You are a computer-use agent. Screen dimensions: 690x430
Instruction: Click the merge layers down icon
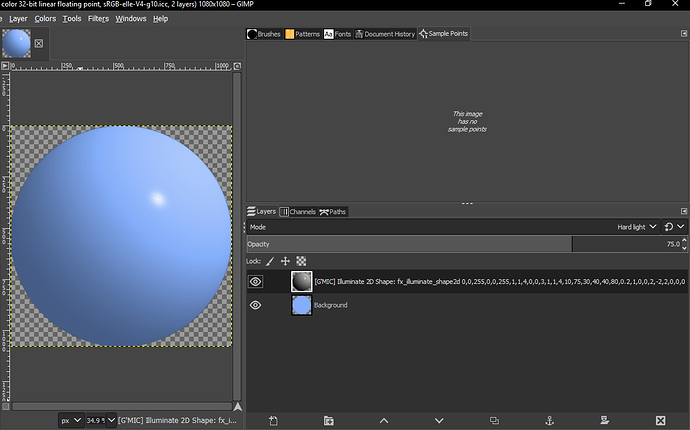pos(603,420)
